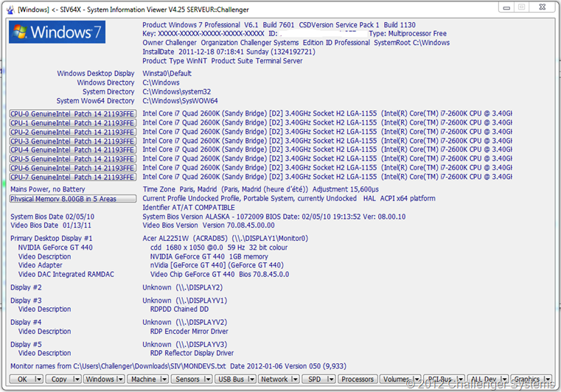The width and height of the screenshot is (561, 392).
Task: Expand the Windows button dropdown arrow
Action: (120, 379)
